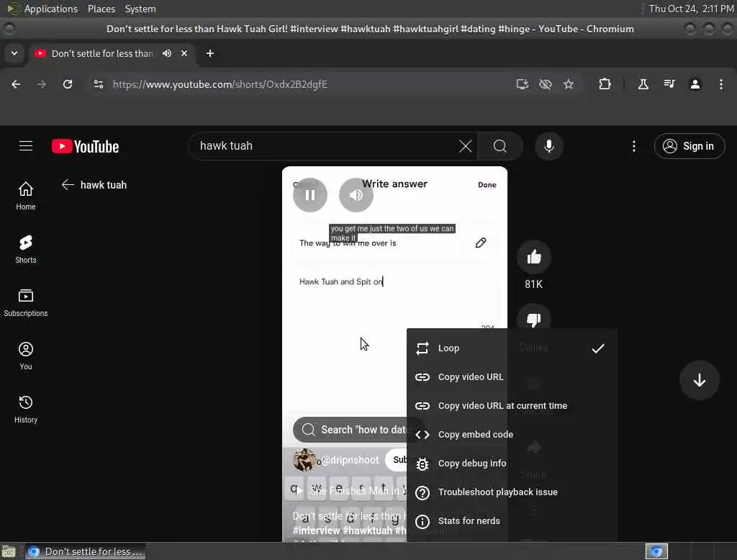Open Stats for nerds

click(x=512, y=520)
